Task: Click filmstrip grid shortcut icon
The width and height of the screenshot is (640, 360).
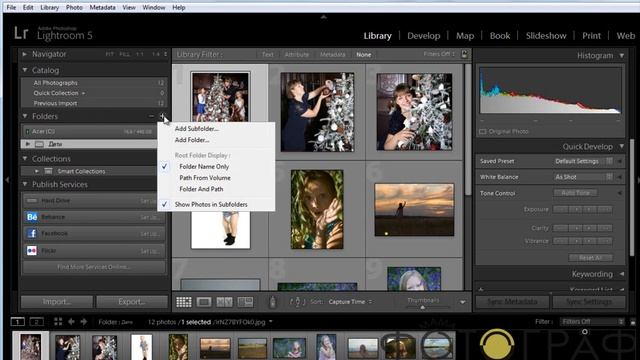Action: pos(58,322)
